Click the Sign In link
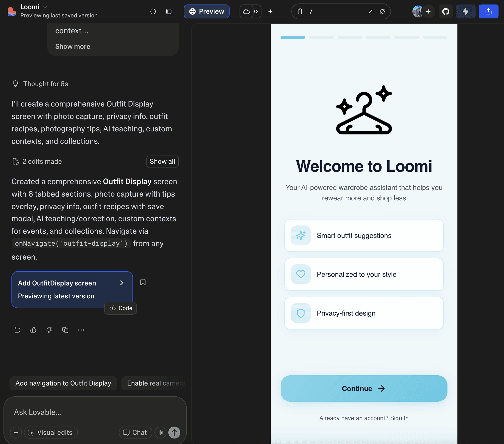This screenshot has width=504, height=444. point(399,418)
